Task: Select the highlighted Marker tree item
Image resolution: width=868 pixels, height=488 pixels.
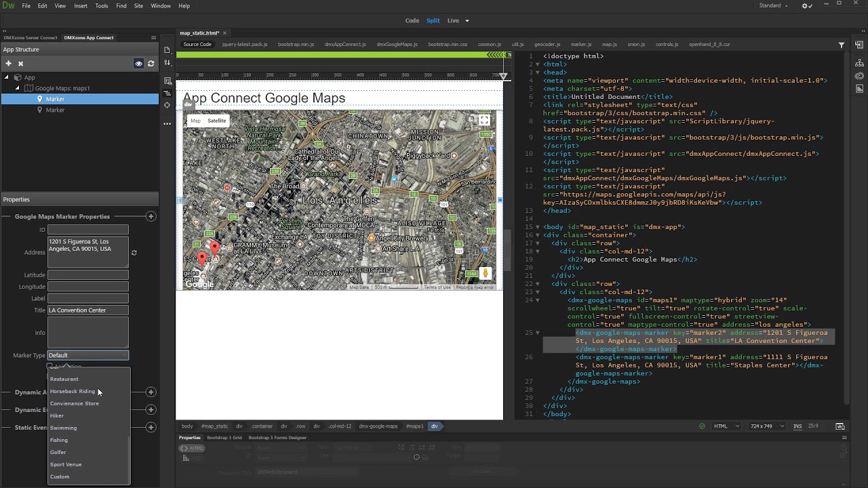Action: 80,99
